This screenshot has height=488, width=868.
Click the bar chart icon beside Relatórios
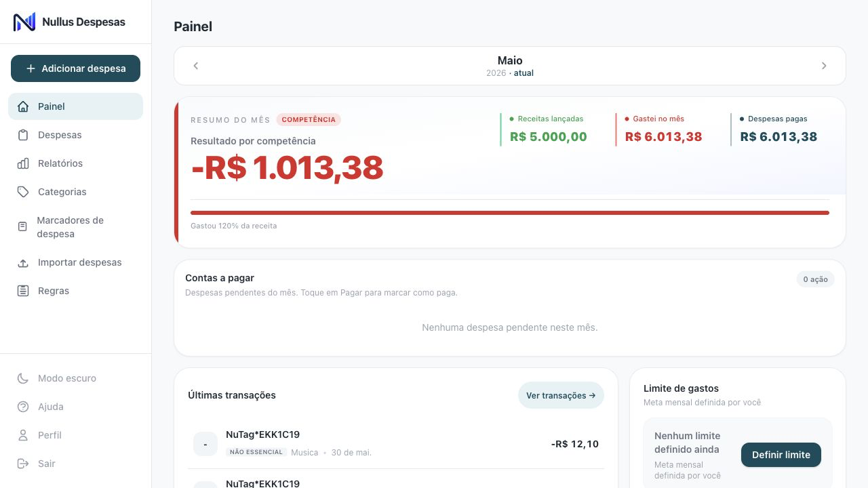23,163
